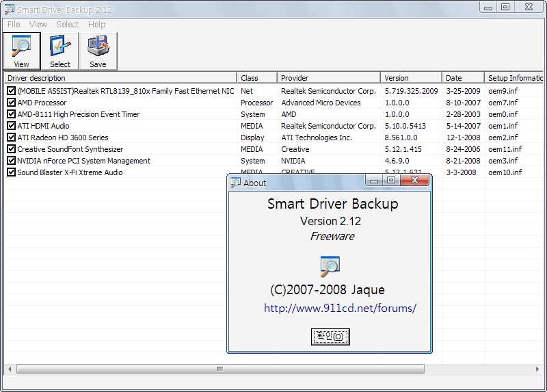Click version 5.719.325.2009 cell
The height and width of the screenshot is (392, 547).
[x=412, y=91]
